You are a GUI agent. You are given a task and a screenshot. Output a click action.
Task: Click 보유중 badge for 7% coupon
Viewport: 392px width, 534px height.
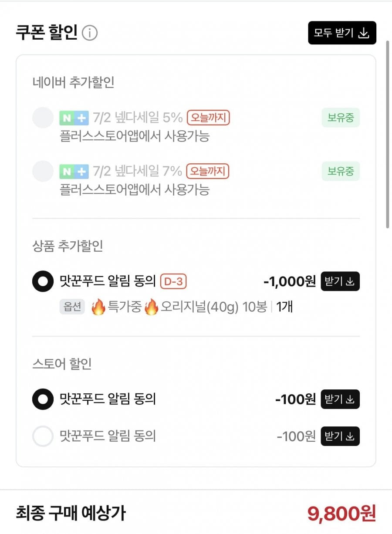[x=341, y=172]
